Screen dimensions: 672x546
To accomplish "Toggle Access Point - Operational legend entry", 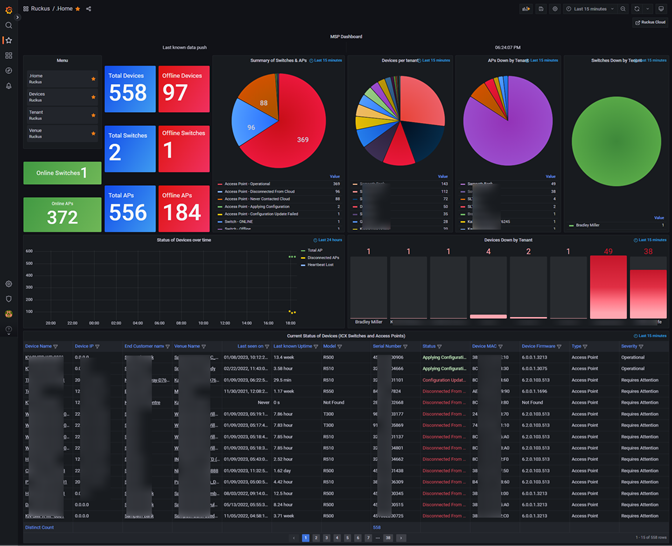I will pyautogui.click(x=247, y=184).
